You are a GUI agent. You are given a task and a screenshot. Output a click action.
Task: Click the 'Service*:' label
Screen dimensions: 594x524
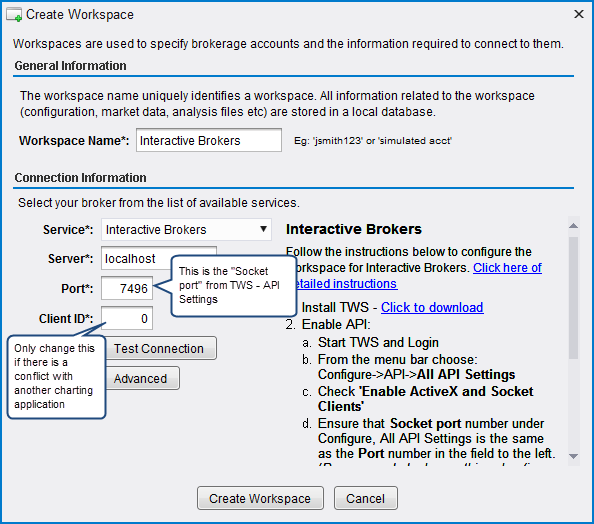[x=68, y=230]
